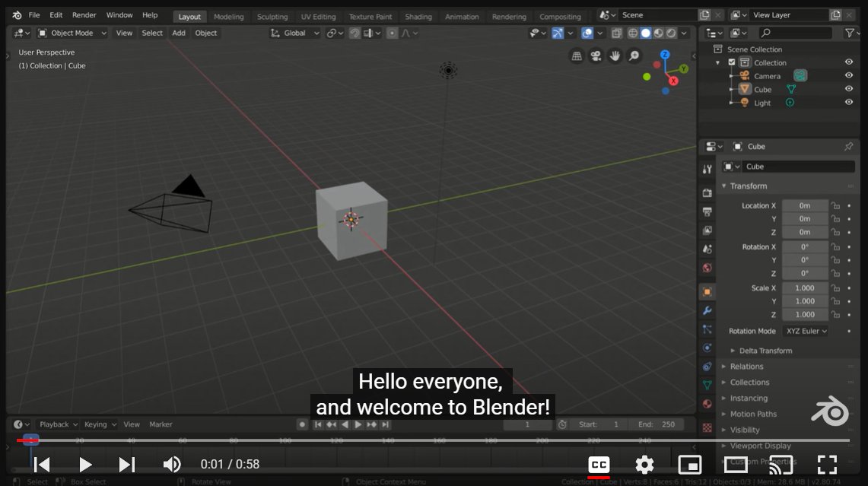
Task: Open the Global transform orientation dropdown
Action: click(x=295, y=33)
